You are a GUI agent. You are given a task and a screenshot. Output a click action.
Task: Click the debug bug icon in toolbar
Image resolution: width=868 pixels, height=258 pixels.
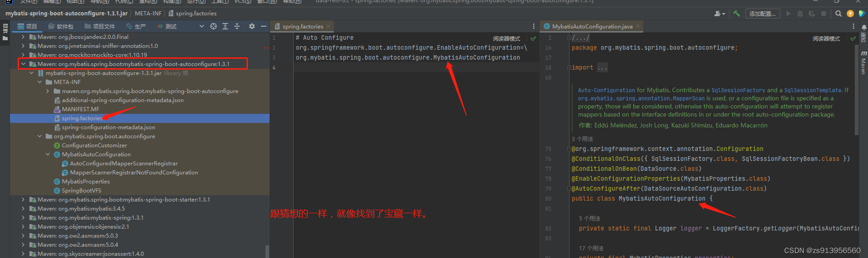click(800, 14)
